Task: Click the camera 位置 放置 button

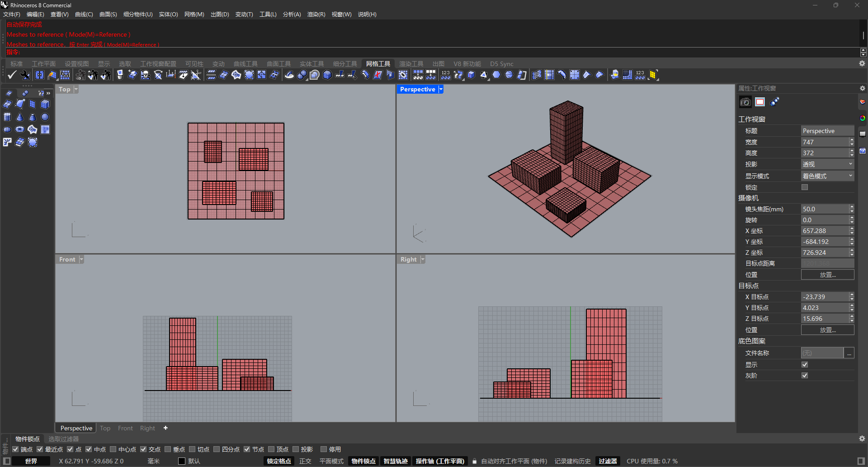Action: coord(827,275)
